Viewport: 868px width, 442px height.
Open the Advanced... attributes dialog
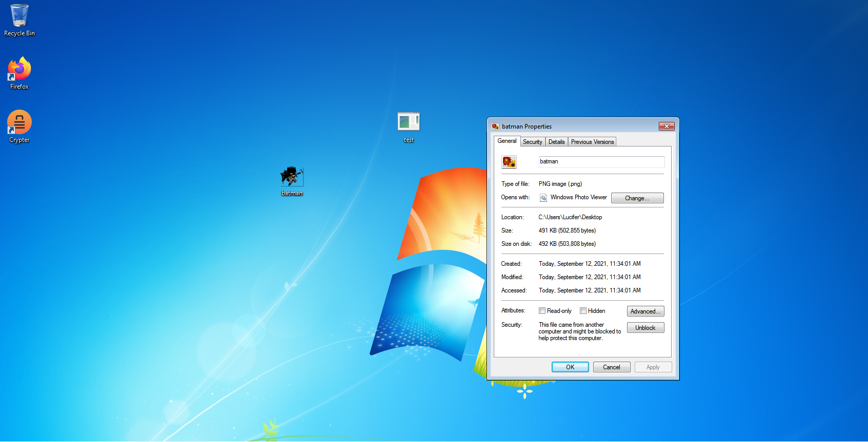(x=645, y=311)
